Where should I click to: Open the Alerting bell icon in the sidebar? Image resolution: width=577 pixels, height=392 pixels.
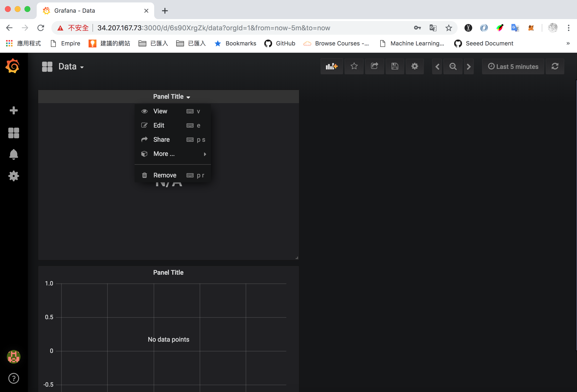click(14, 154)
